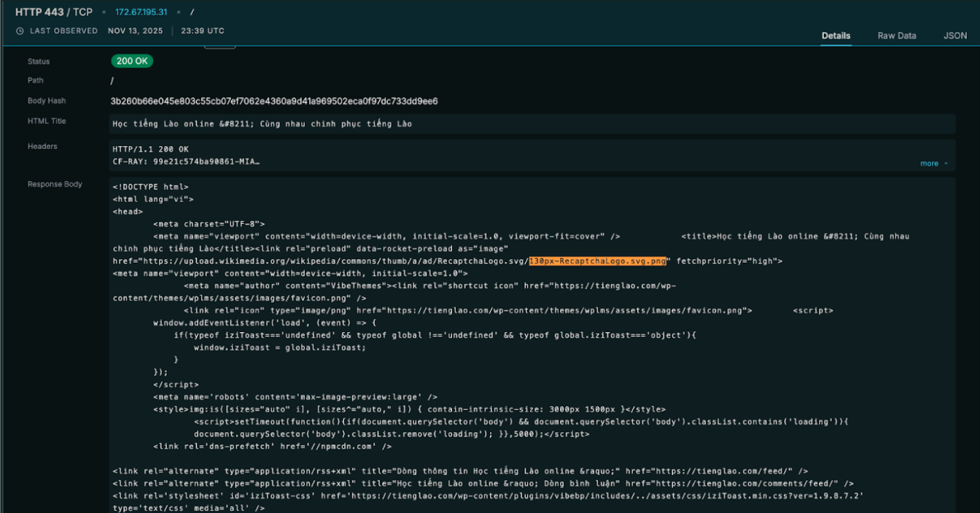Select the Details tab
Image resolution: width=980 pixels, height=513 pixels.
(836, 35)
